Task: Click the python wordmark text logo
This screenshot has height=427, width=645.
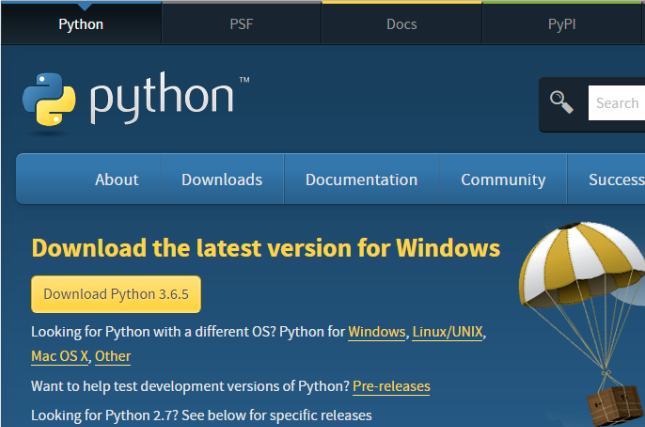Action: coord(162,97)
